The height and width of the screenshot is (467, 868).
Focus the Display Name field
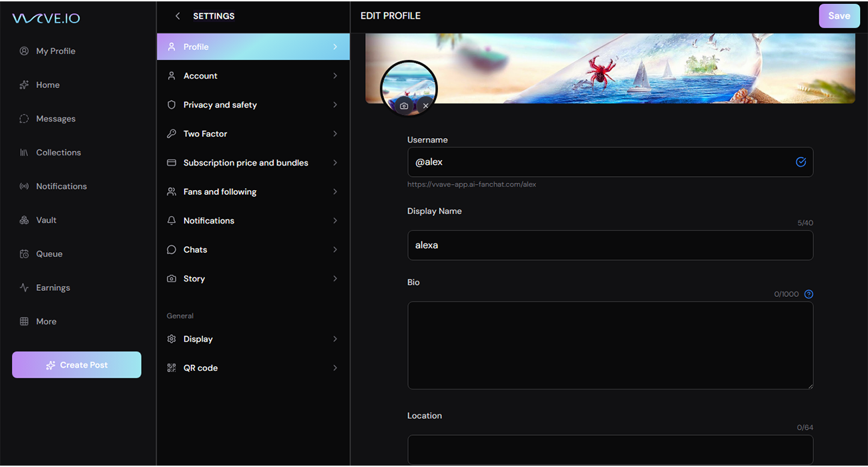pos(610,246)
